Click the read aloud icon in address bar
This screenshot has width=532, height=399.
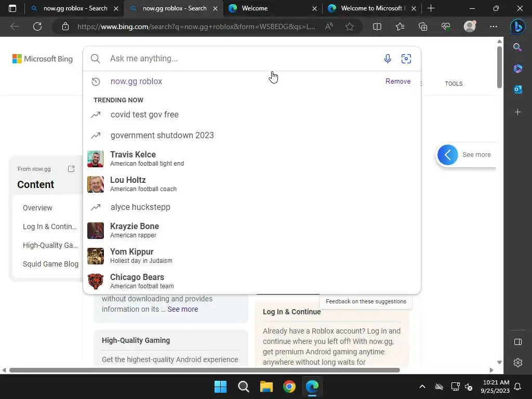coord(329,26)
